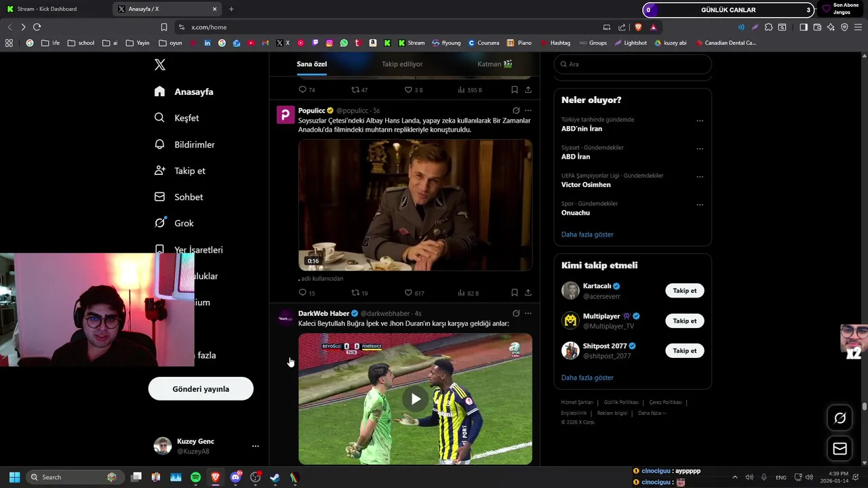Click the x.com/home address bar

point(387,27)
